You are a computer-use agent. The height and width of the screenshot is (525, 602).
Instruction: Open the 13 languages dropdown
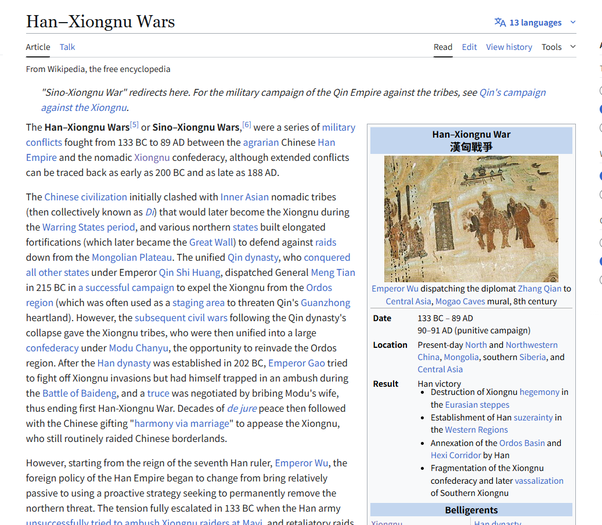coord(535,23)
